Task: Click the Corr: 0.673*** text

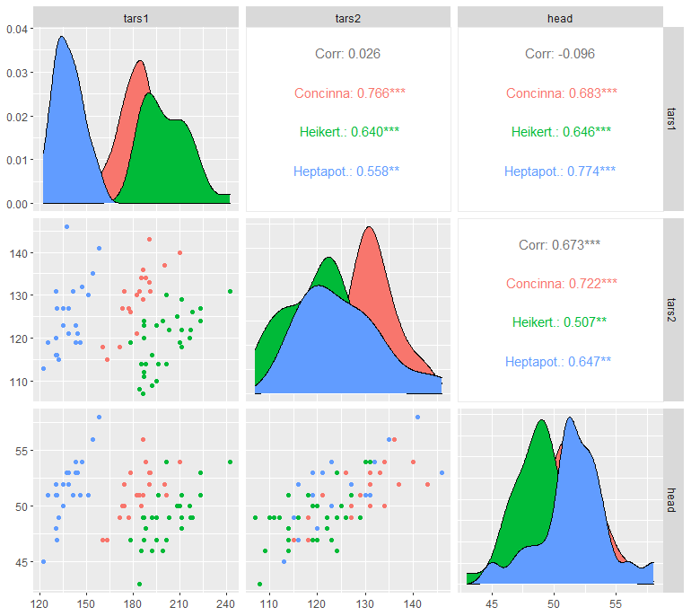Action: [560, 245]
